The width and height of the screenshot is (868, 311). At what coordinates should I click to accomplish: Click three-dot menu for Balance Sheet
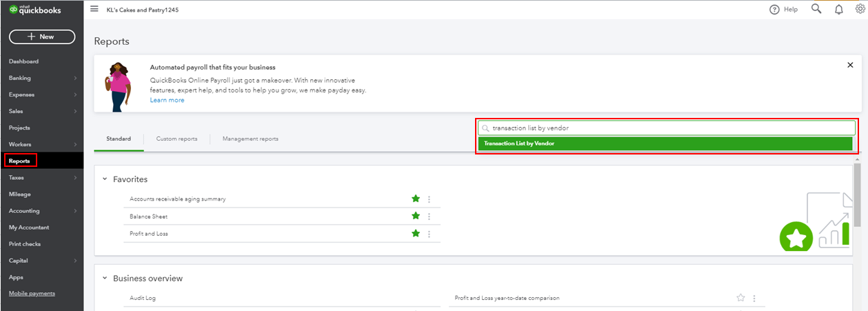(x=429, y=217)
